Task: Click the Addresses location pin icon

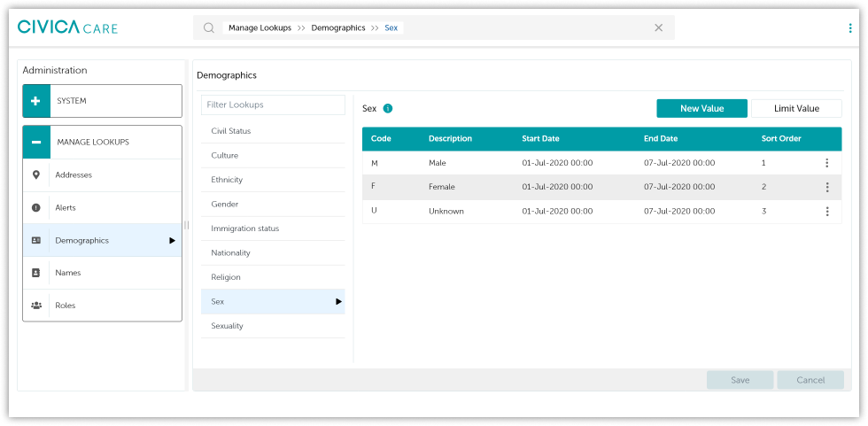Action: click(x=36, y=174)
